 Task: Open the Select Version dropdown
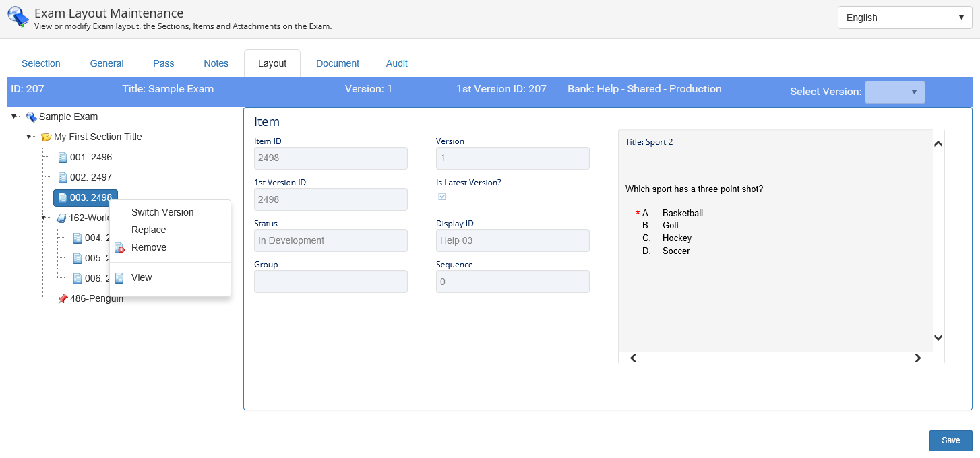[894, 92]
